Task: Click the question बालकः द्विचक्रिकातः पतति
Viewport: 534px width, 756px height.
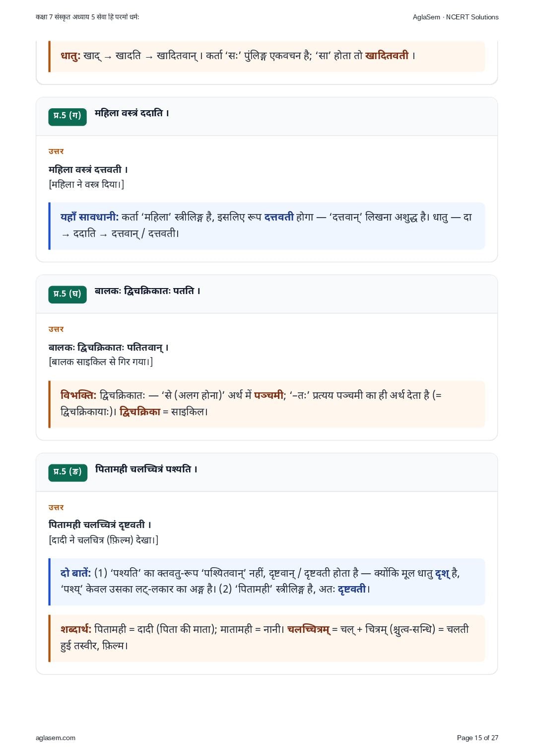Action: point(147,291)
